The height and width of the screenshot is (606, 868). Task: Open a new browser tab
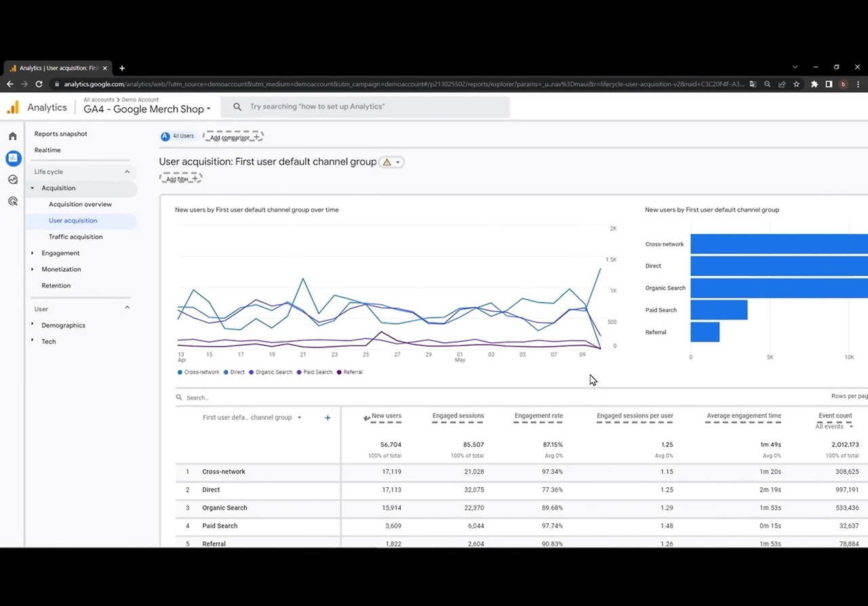[x=122, y=68]
